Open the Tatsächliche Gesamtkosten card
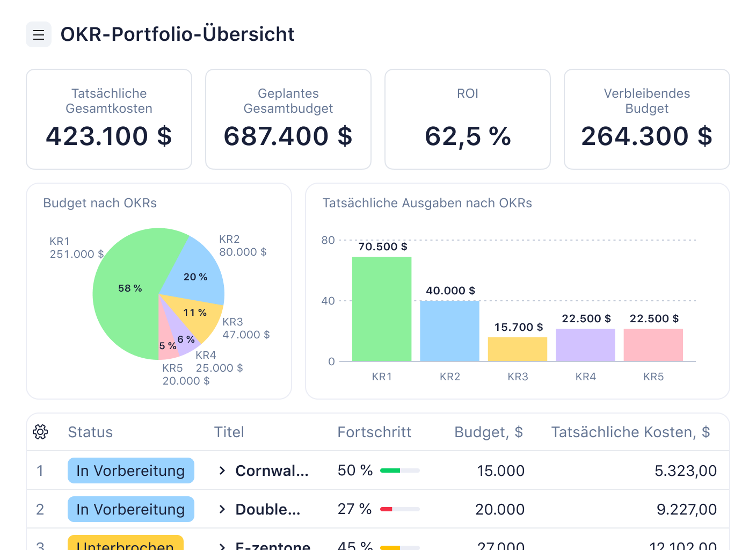 pos(109,119)
